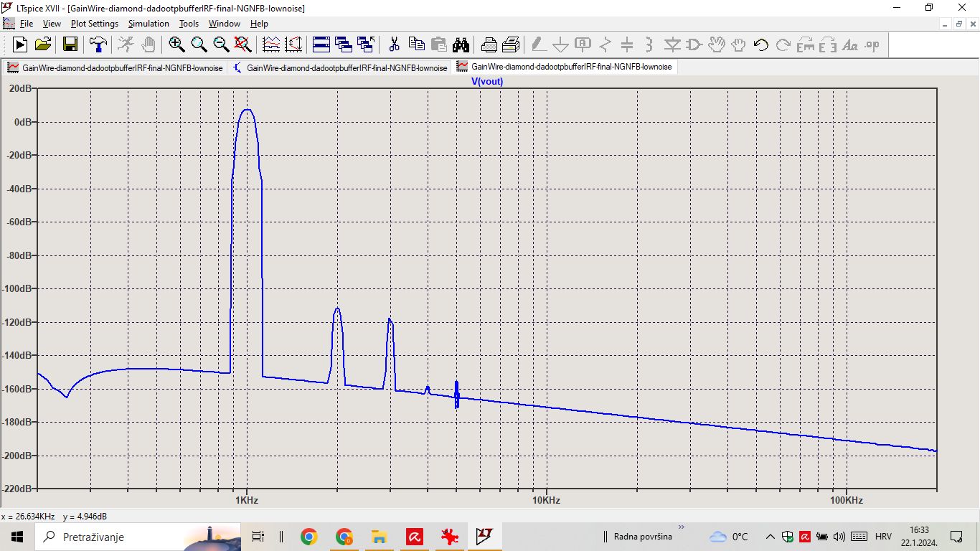Click the cursor readout x = 26.634KHz

coord(28,517)
